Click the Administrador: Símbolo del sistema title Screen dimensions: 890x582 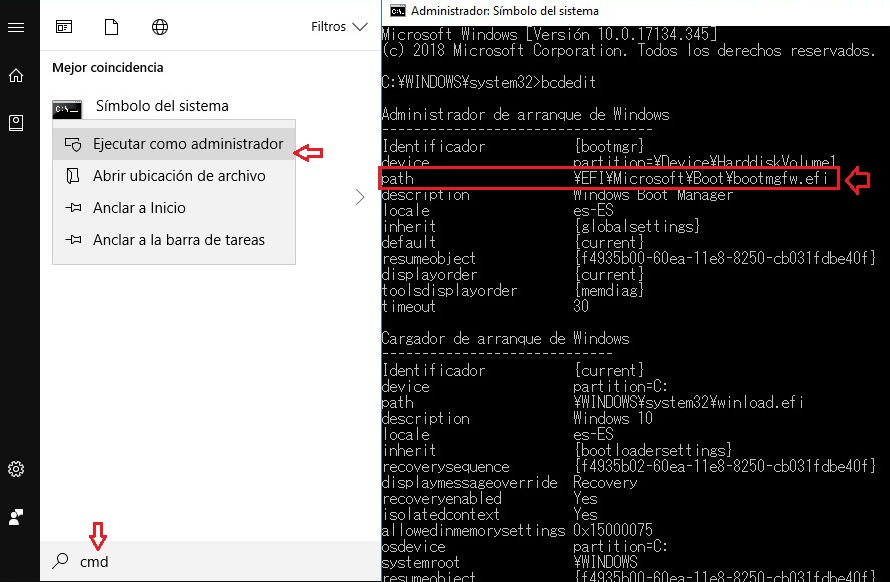coord(505,11)
